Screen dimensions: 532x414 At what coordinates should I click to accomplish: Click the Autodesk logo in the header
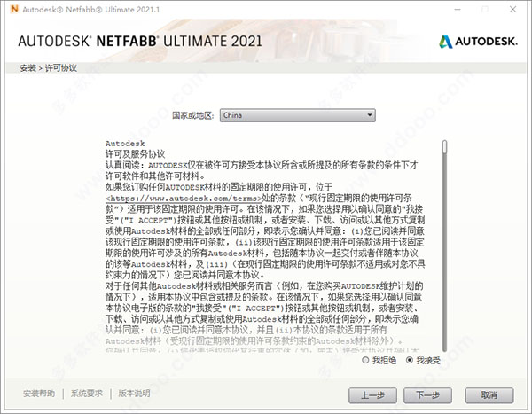click(x=478, y=42)
